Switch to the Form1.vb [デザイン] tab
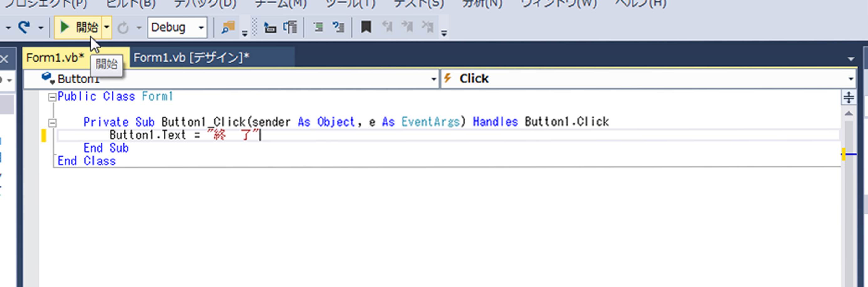Screen dimensions: 868x287 click(x=191, y=58)
